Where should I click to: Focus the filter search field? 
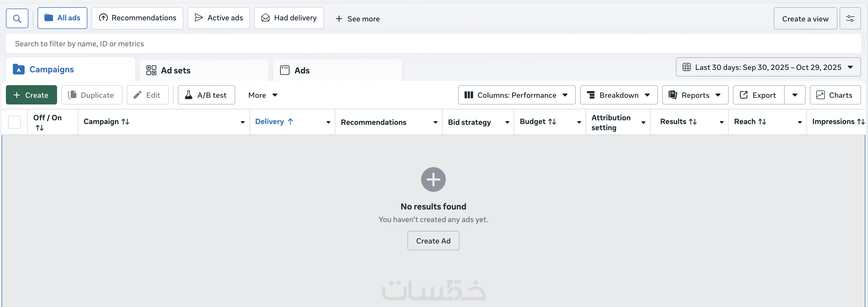point(433,44)
